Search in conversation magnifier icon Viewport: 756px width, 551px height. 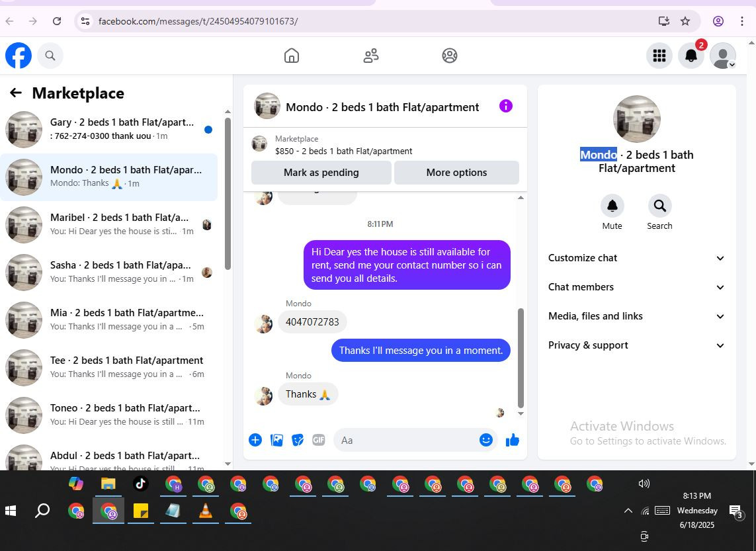(659, 206)
